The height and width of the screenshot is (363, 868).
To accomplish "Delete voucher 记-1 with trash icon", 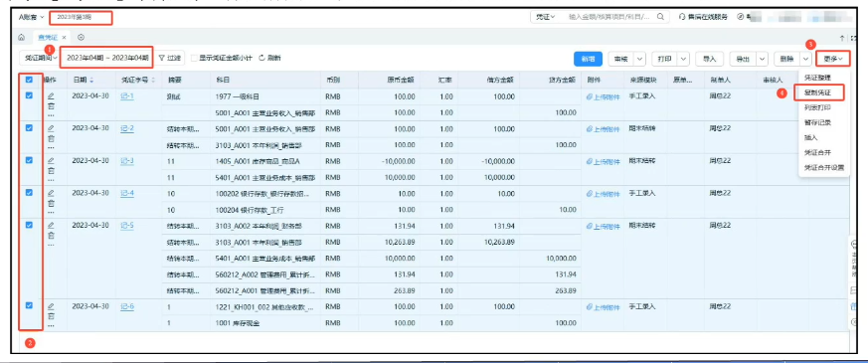I will (x=51, y=106).
